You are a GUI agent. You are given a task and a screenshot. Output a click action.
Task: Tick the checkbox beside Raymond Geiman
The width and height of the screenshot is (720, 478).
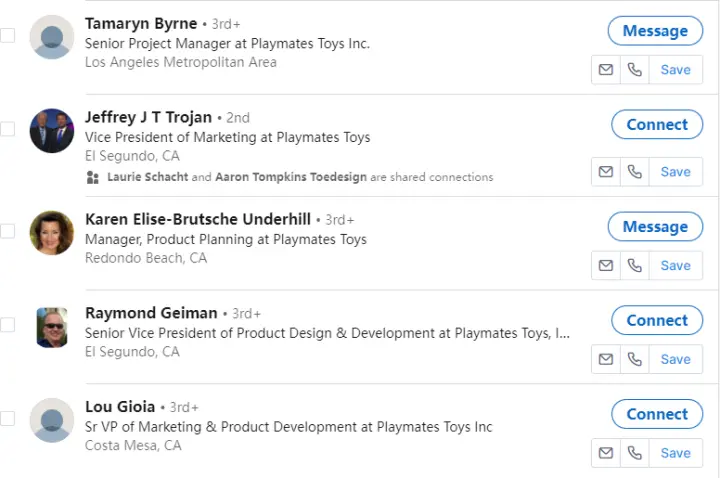point(8,325)
